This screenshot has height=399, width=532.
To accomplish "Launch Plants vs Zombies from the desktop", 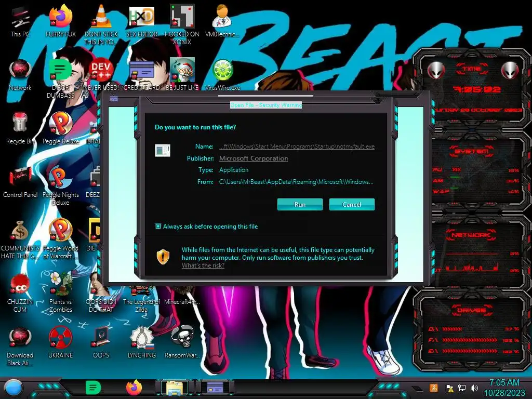I will coord(60,292).
